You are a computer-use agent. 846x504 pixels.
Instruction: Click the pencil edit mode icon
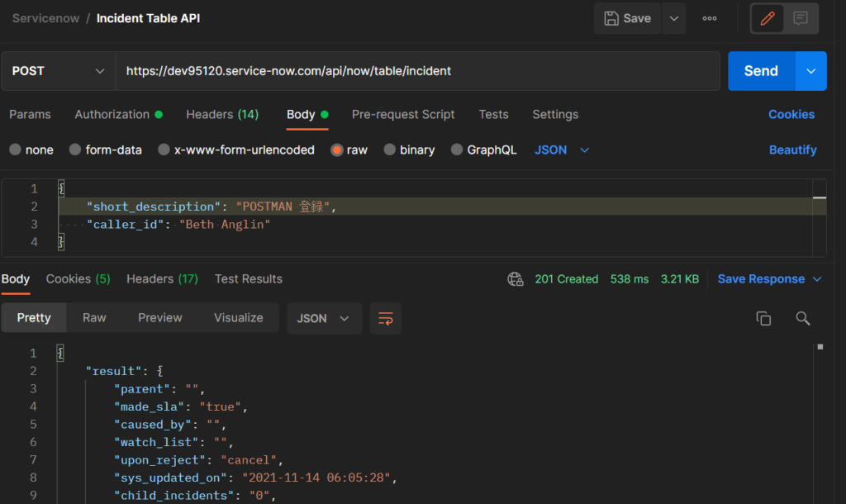[x=768, y=18]
